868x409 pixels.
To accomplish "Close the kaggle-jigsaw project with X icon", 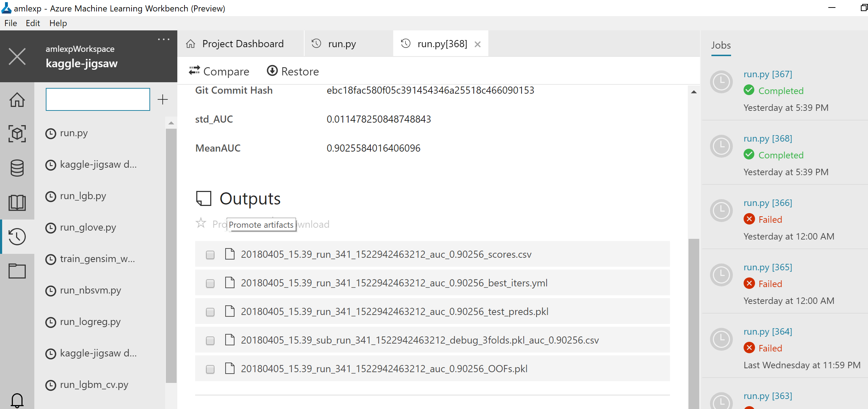I will pyautogui.click(x=17, y=56).
